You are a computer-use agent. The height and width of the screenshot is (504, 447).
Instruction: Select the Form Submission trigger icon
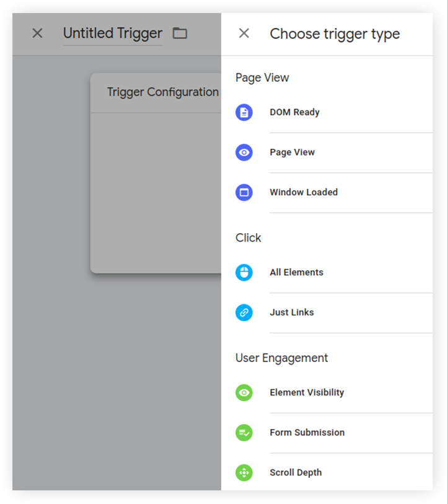click(244, 433)
